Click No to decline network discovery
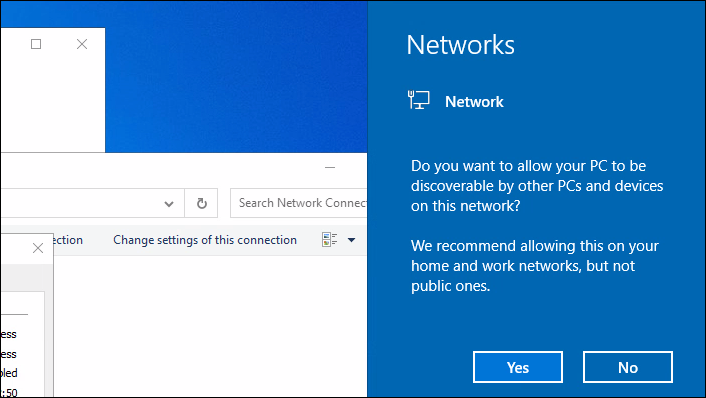This screenshot has height=398, width=706. [628, 367]
